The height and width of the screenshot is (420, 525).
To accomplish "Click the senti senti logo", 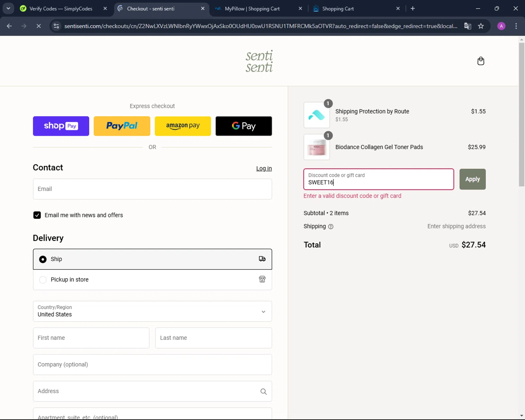I will (259, 61).
